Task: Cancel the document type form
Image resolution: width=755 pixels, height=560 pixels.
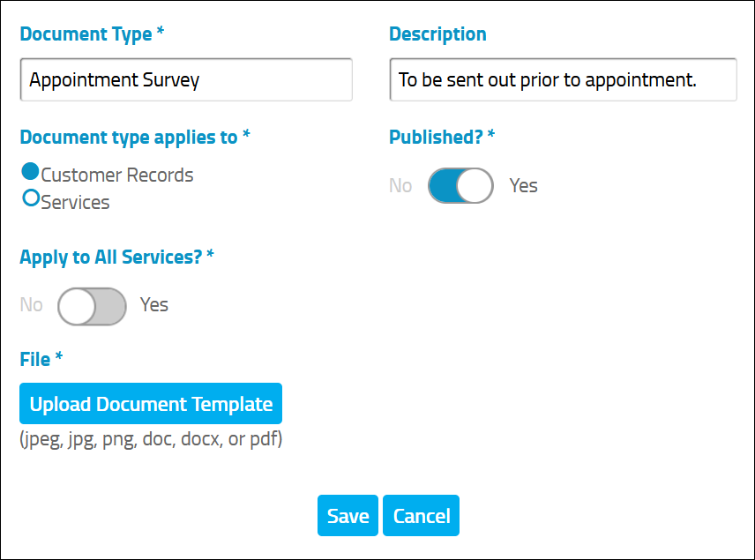Action: tap(422, 515)
